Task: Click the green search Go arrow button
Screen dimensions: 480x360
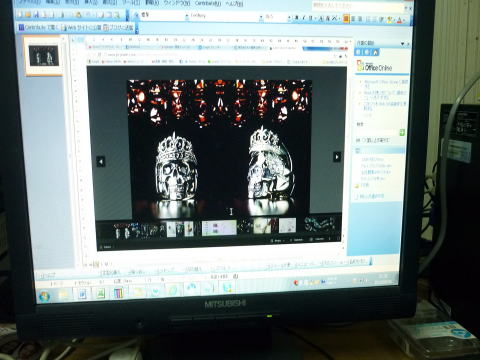Action: click(x=402, y=132)
